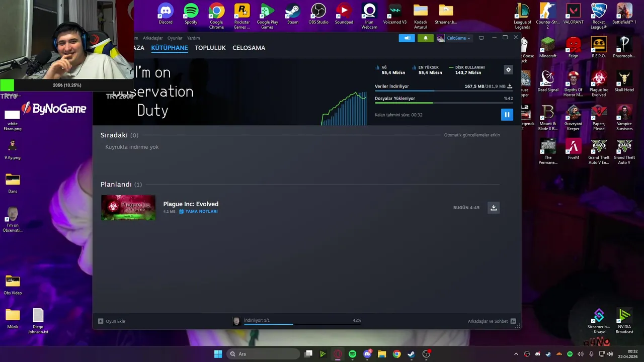Select FiveM desktop icon

574,149
